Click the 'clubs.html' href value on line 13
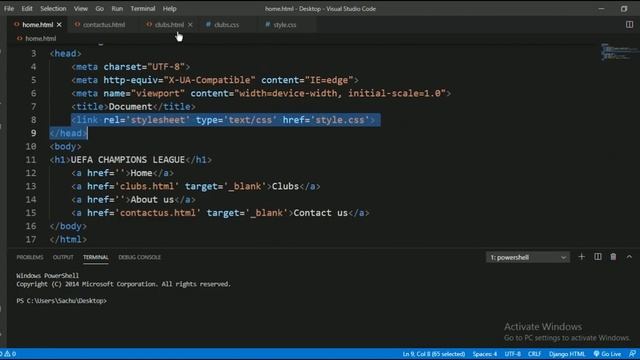The image size is (640, 360). (147, 186)
